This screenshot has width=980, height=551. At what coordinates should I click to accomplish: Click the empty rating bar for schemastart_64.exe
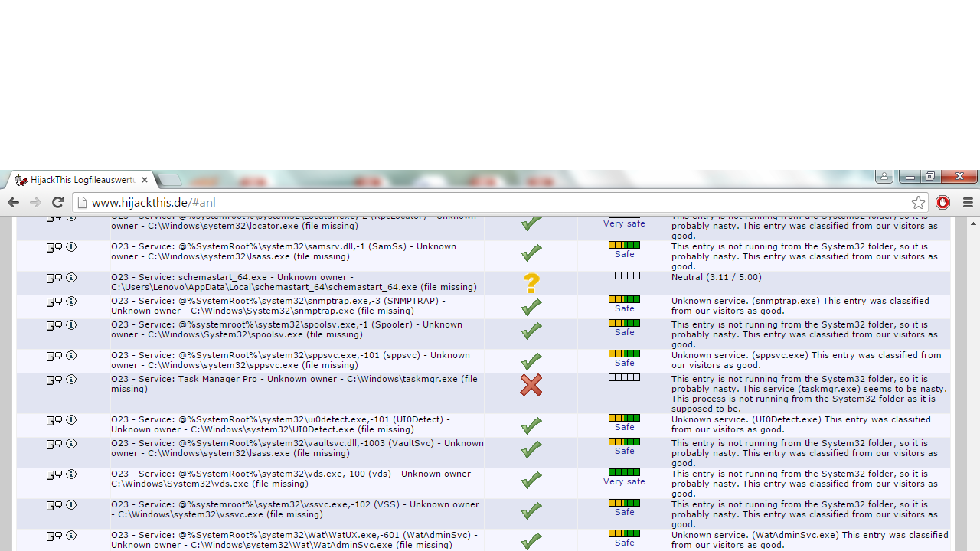[x=624, y=275]
